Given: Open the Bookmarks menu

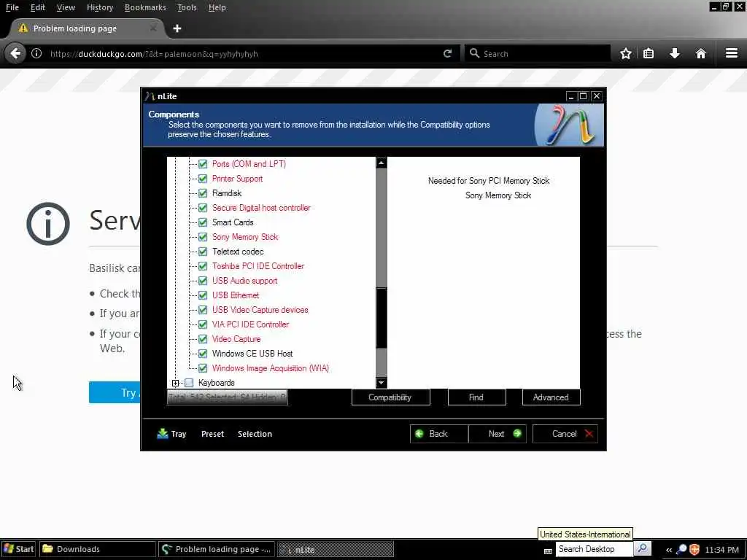Looking at the screenshot, I should [x=145, y=7].
